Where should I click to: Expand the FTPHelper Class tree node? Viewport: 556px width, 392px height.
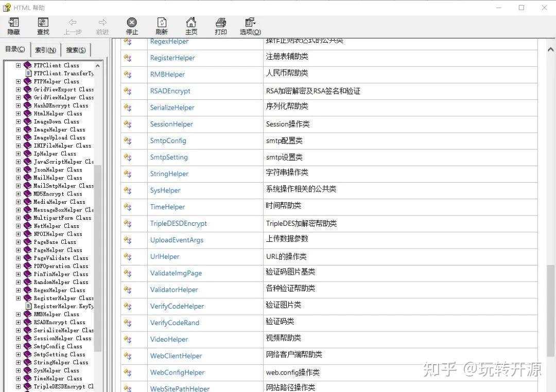coord(18,81)
